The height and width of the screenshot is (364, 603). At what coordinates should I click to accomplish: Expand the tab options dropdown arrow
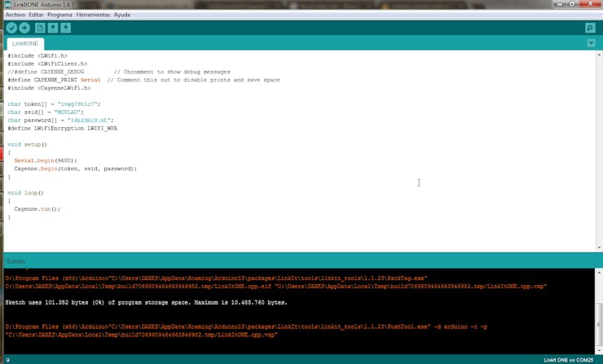[591, 43]
